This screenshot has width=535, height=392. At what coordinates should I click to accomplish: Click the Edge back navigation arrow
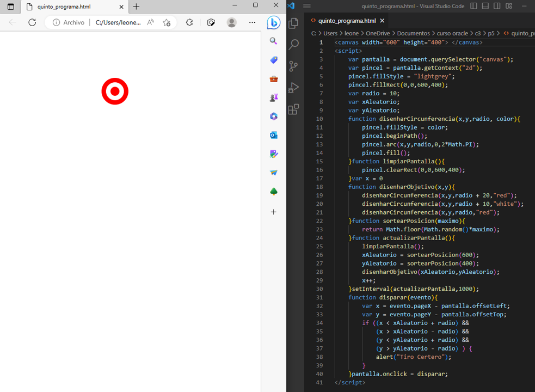pos(13,22)
